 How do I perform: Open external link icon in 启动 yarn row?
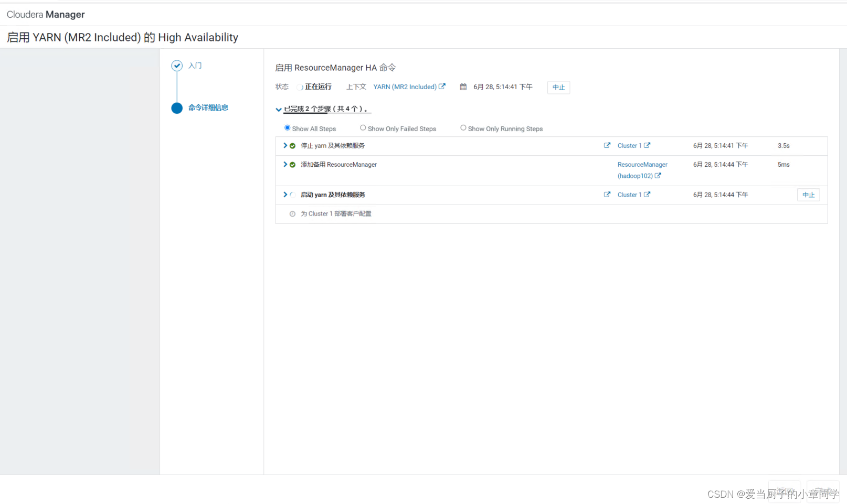point(607,195)
